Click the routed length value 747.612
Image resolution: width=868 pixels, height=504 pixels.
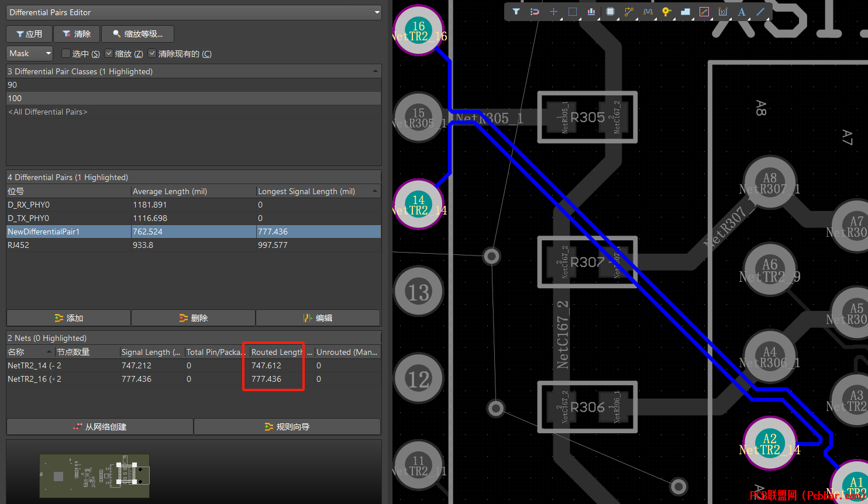coord(266,365)
